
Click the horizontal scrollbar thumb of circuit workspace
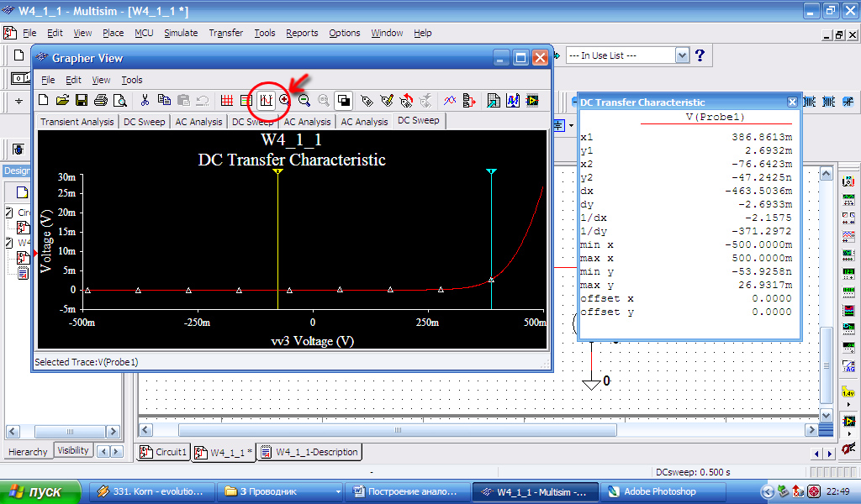click(x=397, y=430)
